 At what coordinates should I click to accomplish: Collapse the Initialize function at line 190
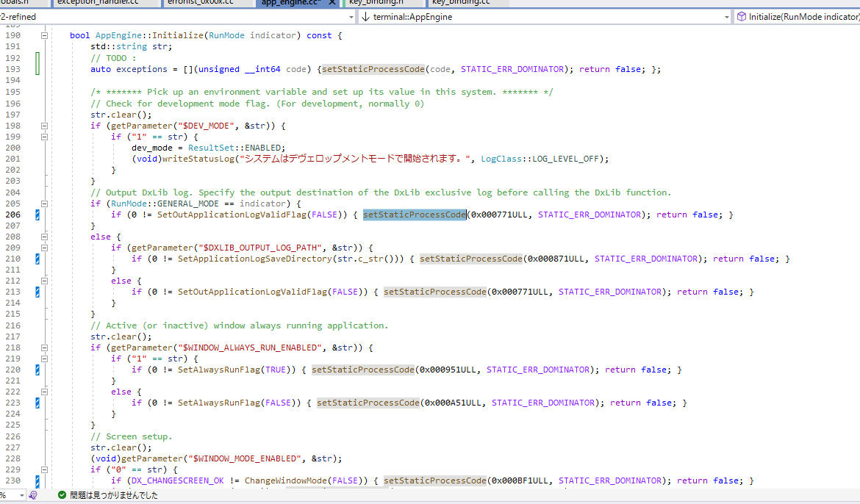(x=44, y=36)
